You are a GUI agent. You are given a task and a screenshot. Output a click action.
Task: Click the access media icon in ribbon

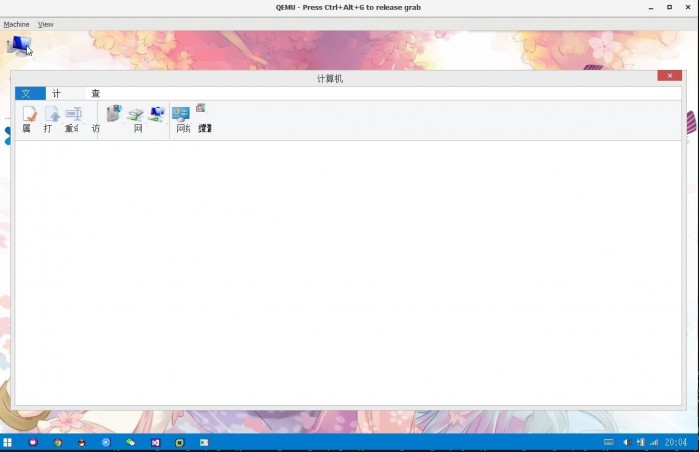tap(113, 114)
